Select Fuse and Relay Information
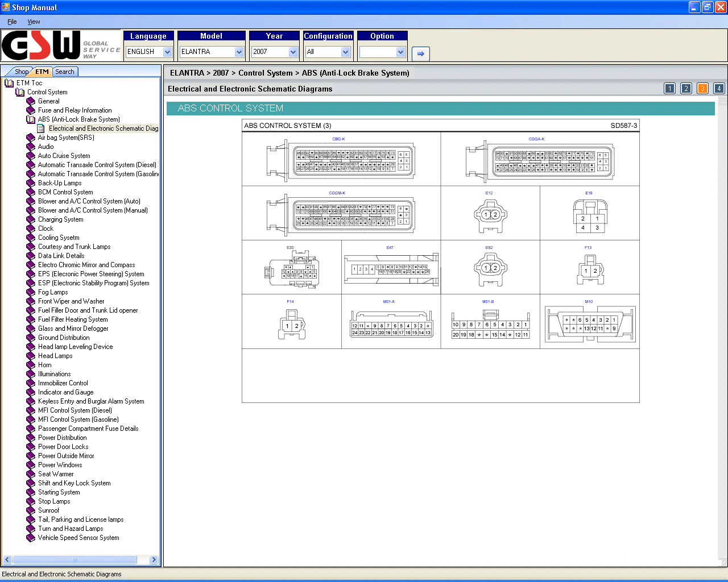728x582 pixels. pos(75,110)
